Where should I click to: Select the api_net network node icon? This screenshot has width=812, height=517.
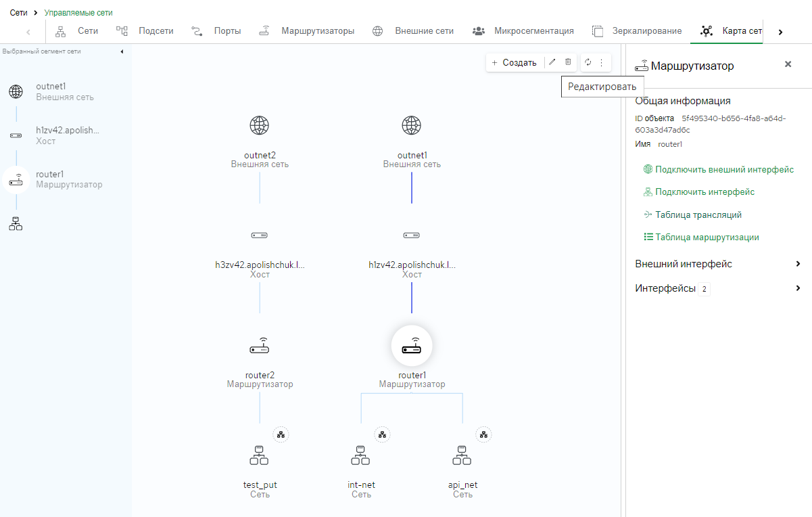(462, 455)
